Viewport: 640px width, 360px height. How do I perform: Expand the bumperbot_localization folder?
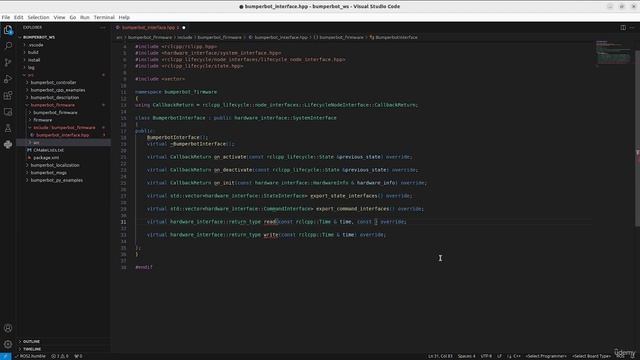(55, 165)
